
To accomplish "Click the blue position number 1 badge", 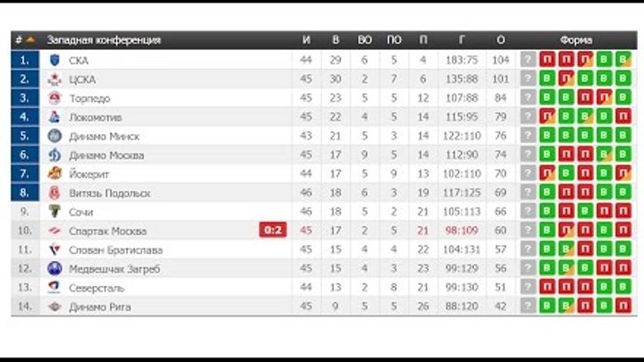I will (x=25, y=60).
